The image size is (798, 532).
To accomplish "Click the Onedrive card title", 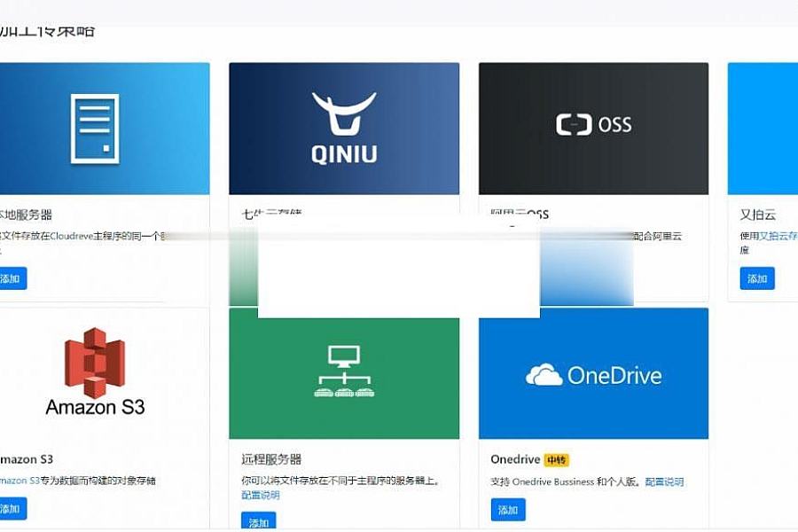I will coord(515,459).
